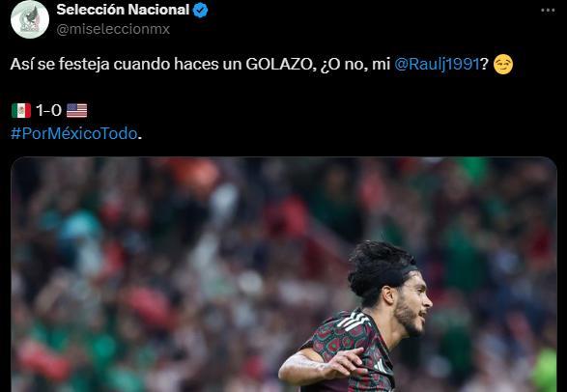Click the 1-0 score text
The width and height of the screenshot is (567, 392).
click(48, 111)
